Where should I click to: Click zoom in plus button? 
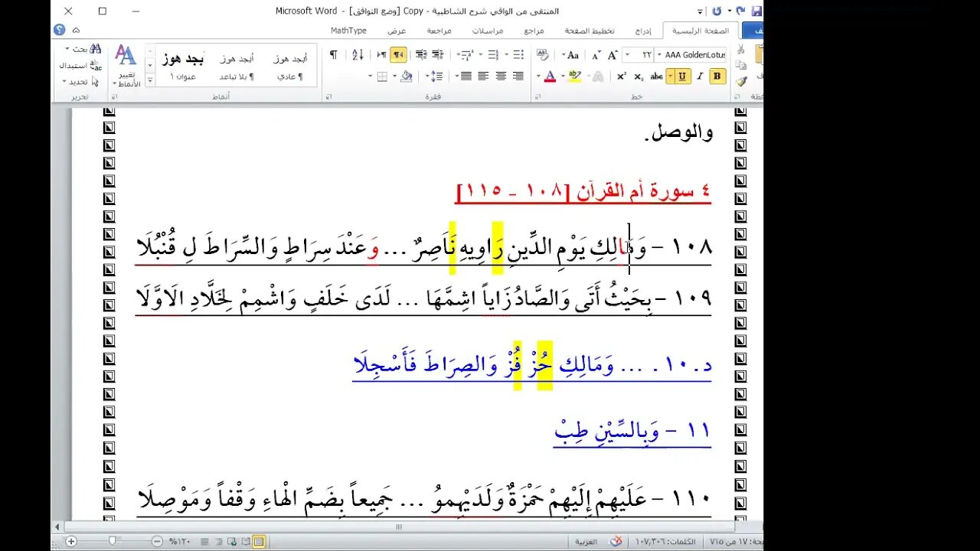point(70,541)
